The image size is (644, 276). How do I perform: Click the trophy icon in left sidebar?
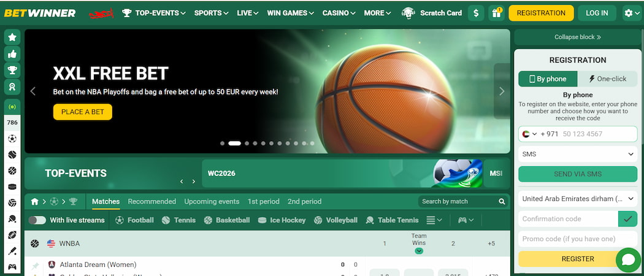(x=12, y=71)
